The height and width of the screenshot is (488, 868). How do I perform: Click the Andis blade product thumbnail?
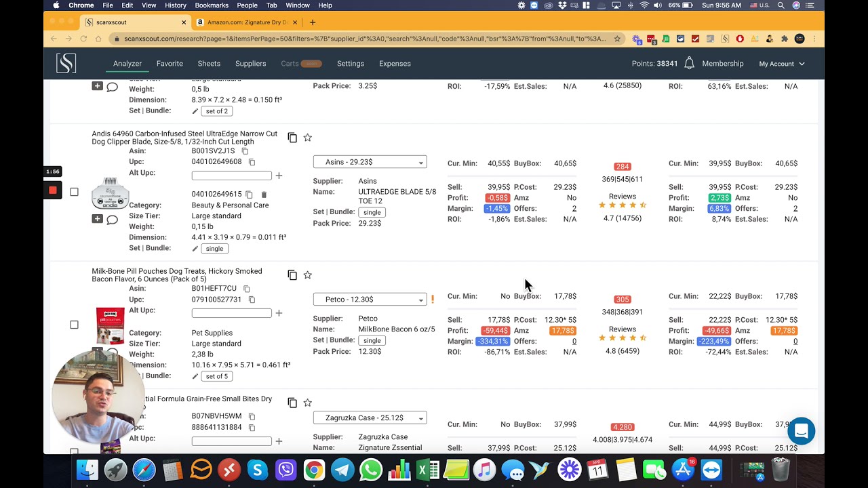[110, 192]
